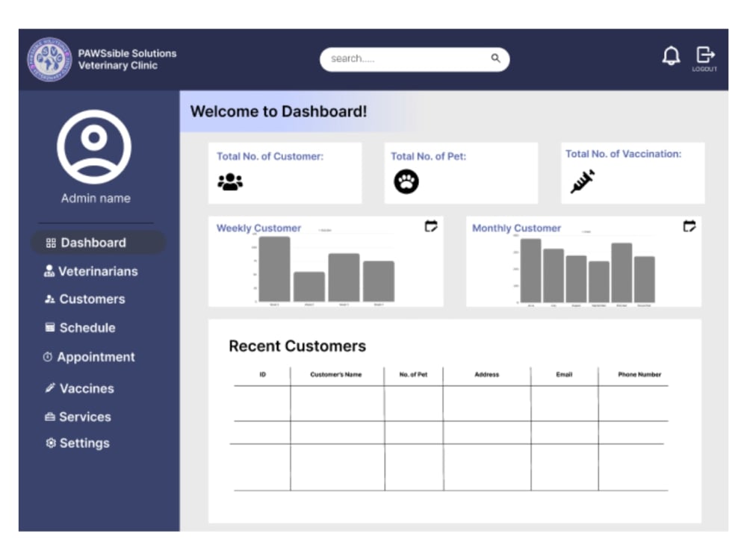Open the Vaccines page
Screen dimensions: 747x560
(80, 388)
